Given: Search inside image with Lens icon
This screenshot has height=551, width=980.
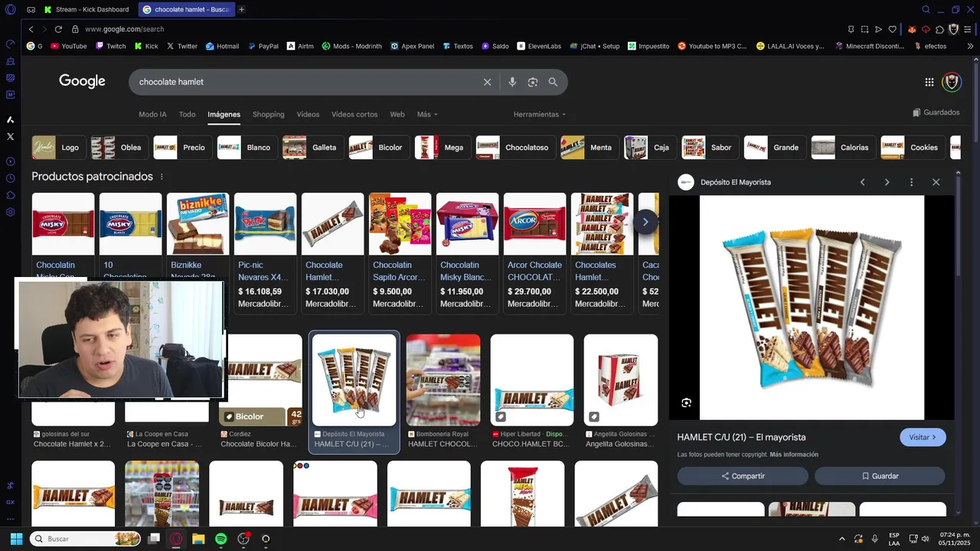Looking at the screenshot, I should [x=686, y=403].
